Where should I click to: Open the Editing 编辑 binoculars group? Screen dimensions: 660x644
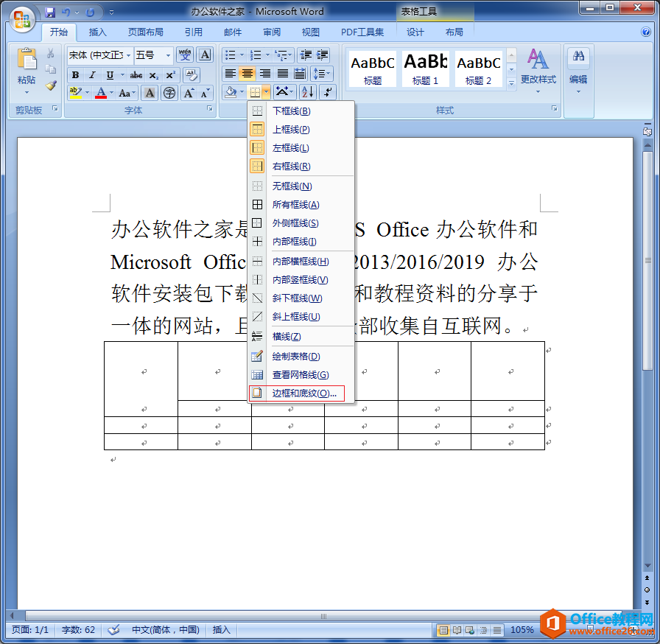pos(578,70)
